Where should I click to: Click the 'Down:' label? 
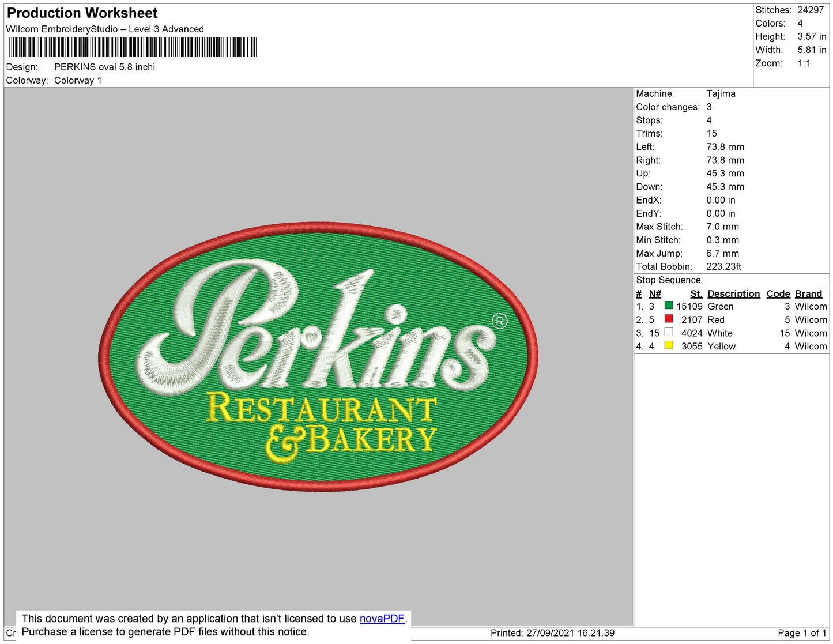point(649,187)
